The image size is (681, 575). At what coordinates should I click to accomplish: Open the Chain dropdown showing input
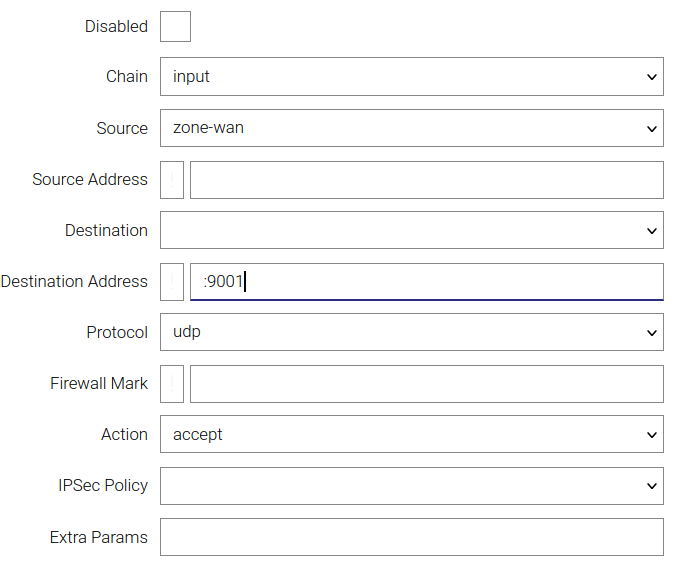click(411, 77)
